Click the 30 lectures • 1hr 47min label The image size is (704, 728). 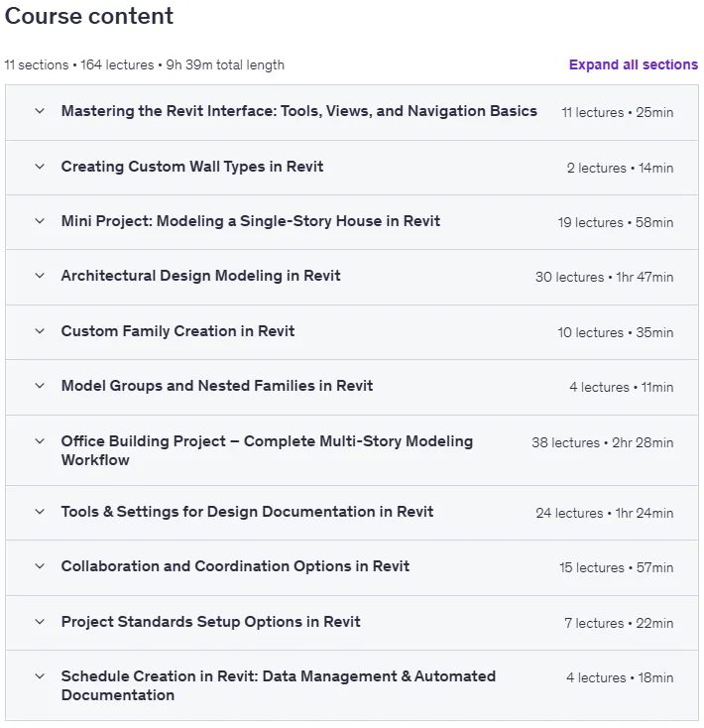pos(604,277)
